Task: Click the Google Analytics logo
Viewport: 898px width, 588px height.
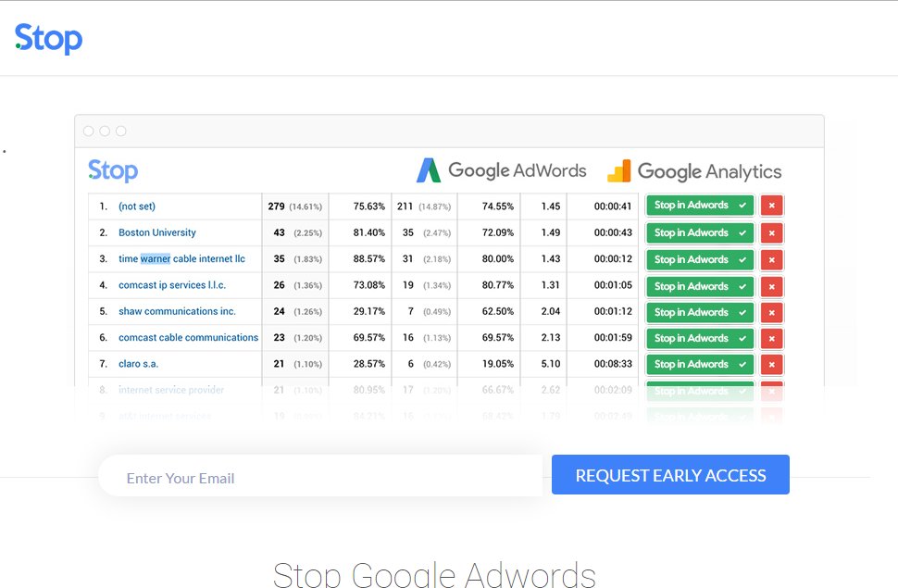Action: [694, 171]
